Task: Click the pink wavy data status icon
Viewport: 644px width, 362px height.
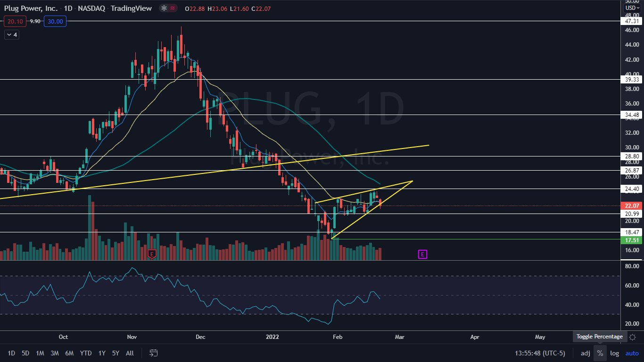Action: [x=173, y=8]
